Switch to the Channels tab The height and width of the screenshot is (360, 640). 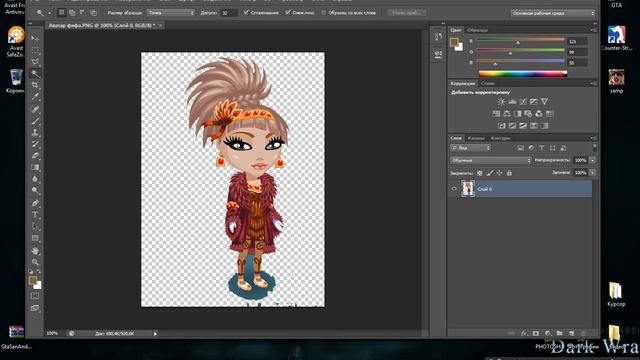point(476,138)
